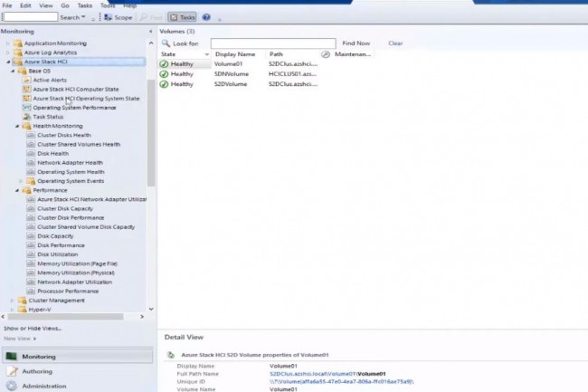Expand the Application Monitoring folder
The height and width of the screenshot is (392, 588).
tap(8, 43)
